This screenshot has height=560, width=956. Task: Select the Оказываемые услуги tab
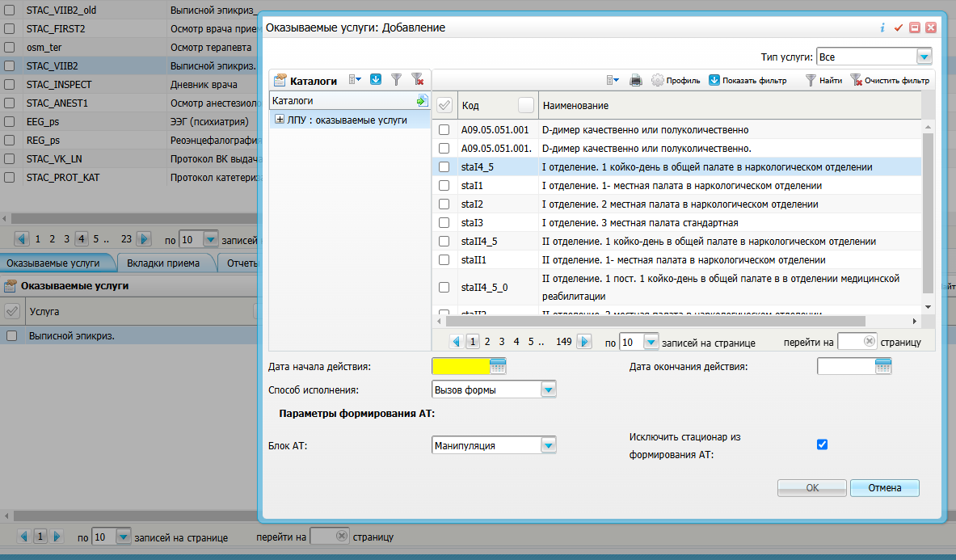pyautogui.click(x=58, y=263)
